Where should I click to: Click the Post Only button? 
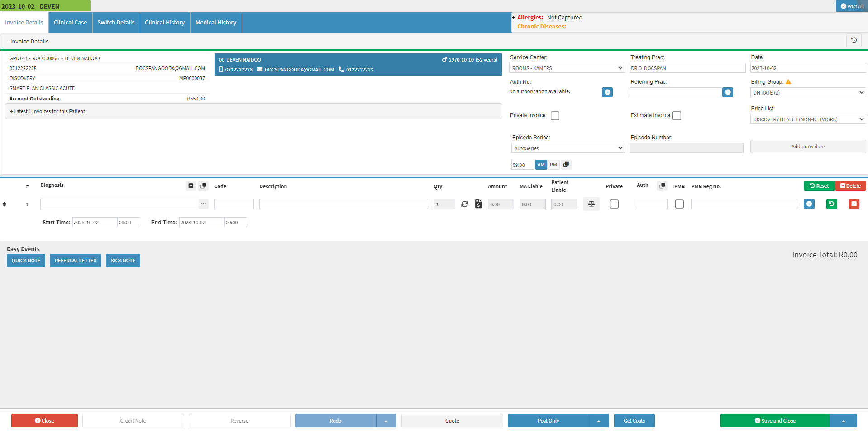click(548, 421)
